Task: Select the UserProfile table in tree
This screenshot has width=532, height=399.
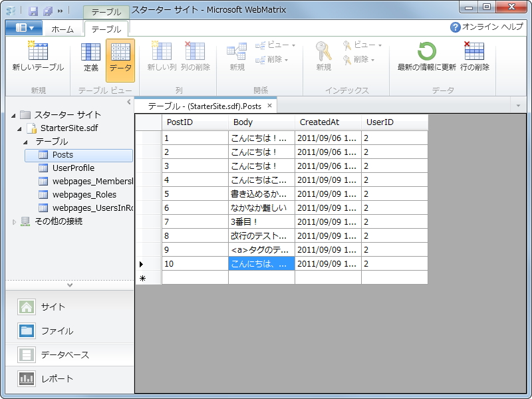Action: tap(73, 168)
